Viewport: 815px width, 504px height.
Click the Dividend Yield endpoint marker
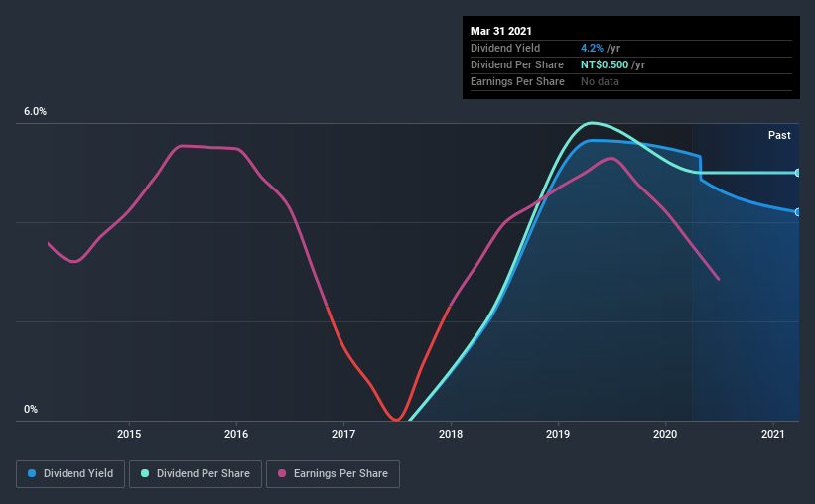797,212
